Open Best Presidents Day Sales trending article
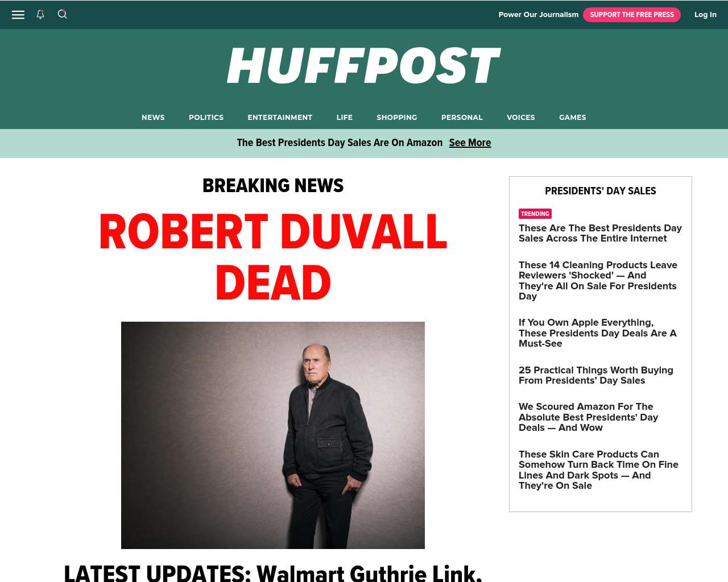Screen dimensions: 728x582 pyautogui.click(x=600, y=233)
